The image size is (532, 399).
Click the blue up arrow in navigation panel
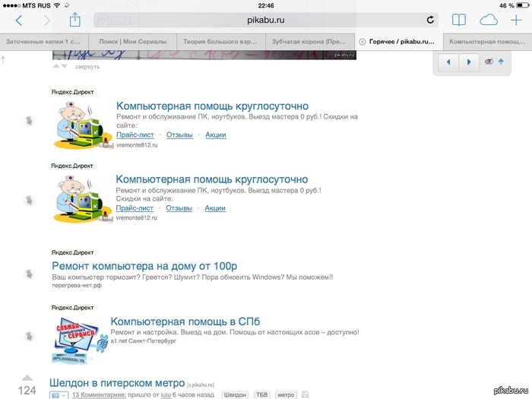pyautogui.click(x=501, y=62)
